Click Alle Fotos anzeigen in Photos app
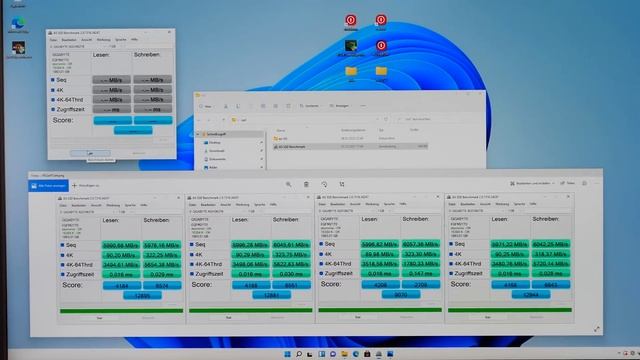640x360 pixels. tap(48, 186)
